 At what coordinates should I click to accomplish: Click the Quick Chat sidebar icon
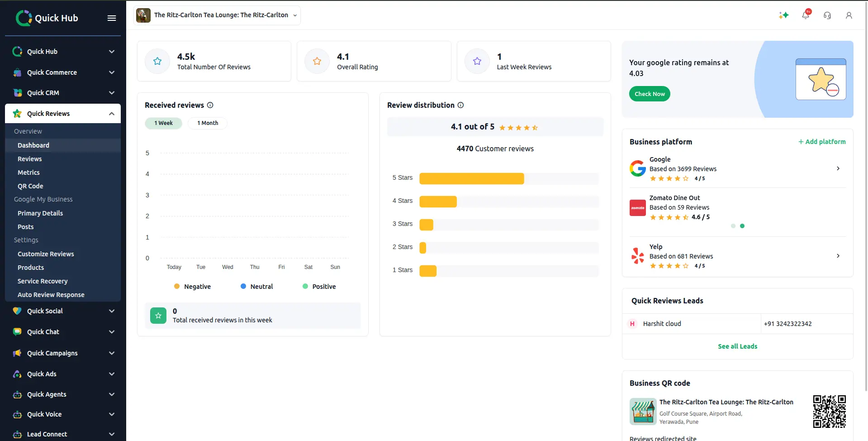17,332
